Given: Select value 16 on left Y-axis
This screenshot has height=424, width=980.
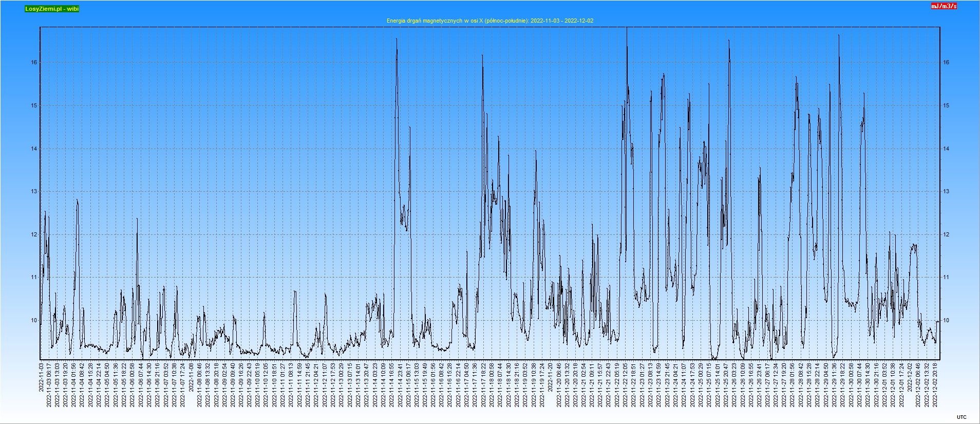Looking at the screenshot, I should (x=34, y=63).
